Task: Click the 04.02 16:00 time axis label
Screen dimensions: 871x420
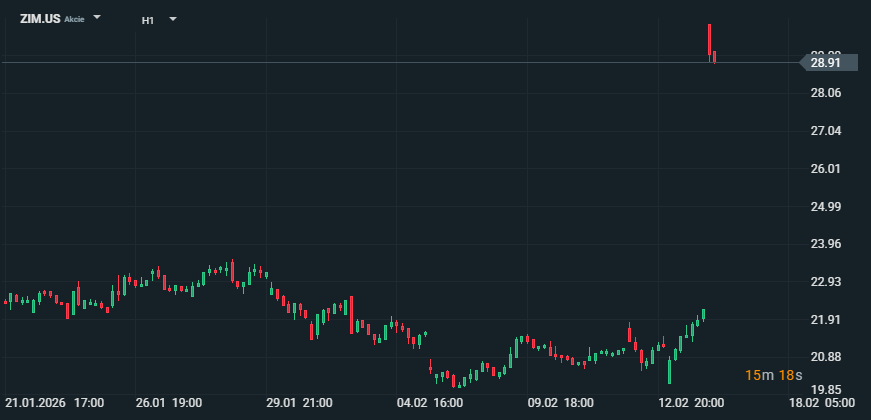Action: [430, 403]
